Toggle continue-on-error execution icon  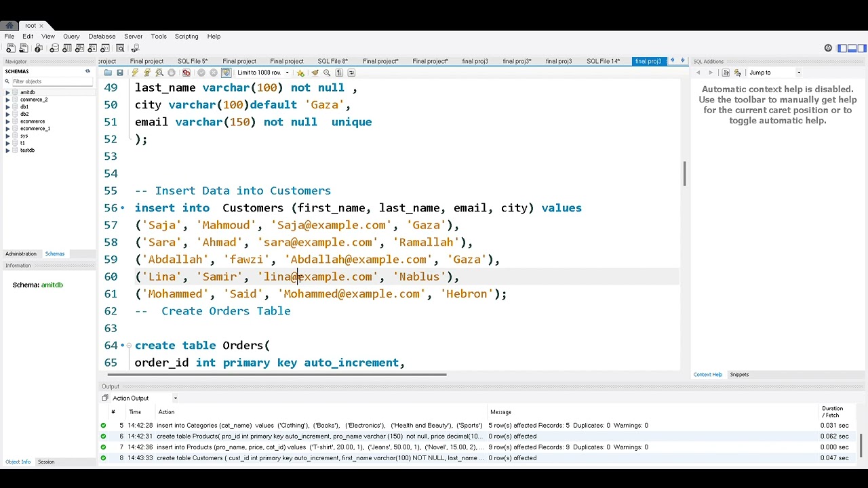point(186,73)
